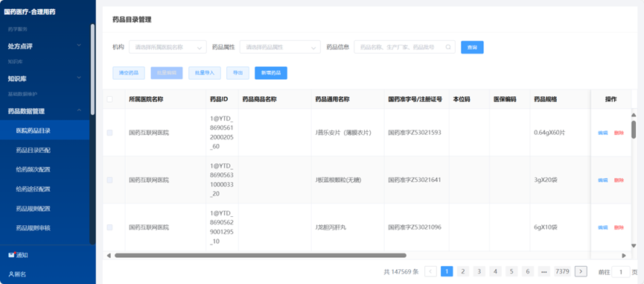This screenshot has height=284, width=644.
Task: Click the table vertical scrollbar thumb
Action: pyautogui.click(x=634, y=130)
